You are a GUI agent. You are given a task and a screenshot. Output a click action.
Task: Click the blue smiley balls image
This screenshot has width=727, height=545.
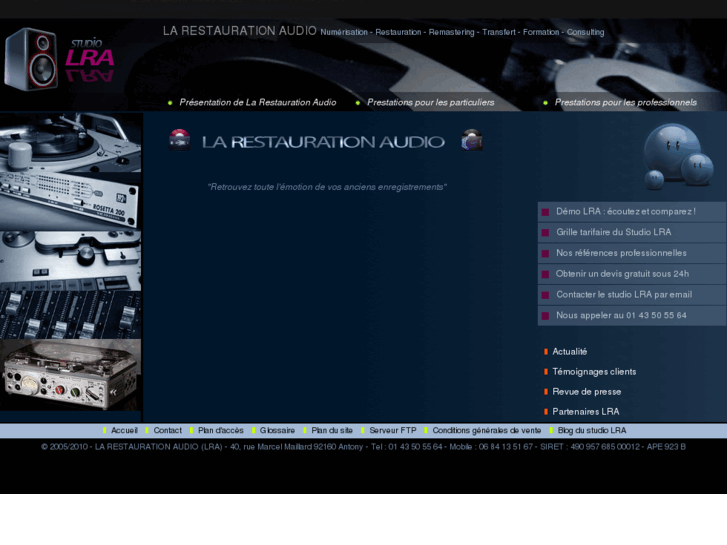(678, 156)
